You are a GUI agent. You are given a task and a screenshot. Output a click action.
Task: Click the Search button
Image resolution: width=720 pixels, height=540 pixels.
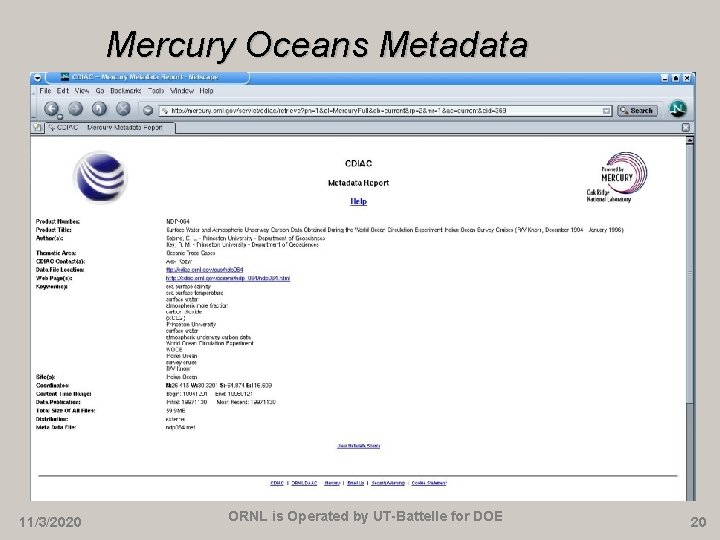coord(637,111)
